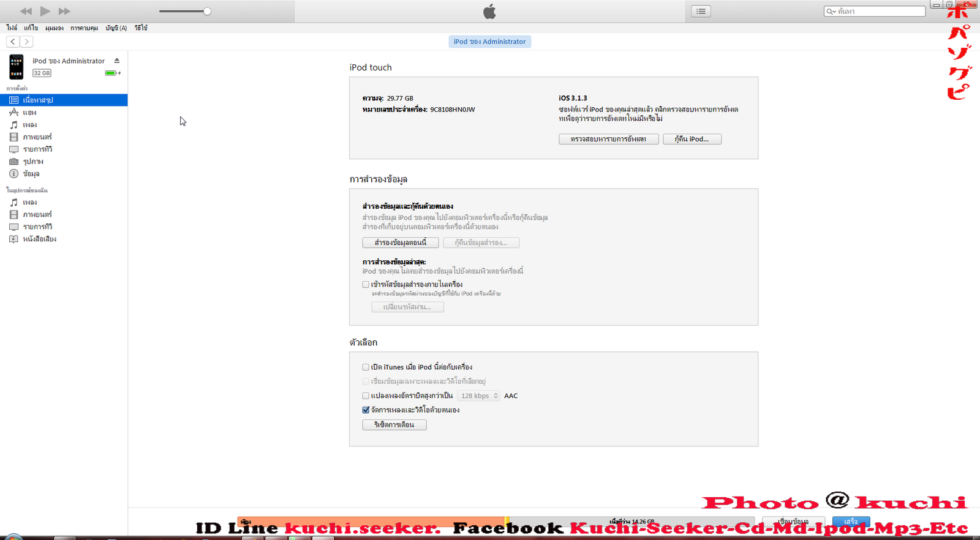Viewport: 980px width, 540px height.
Task: Adjust the volume slider knob
Action: tap(207, 11)
